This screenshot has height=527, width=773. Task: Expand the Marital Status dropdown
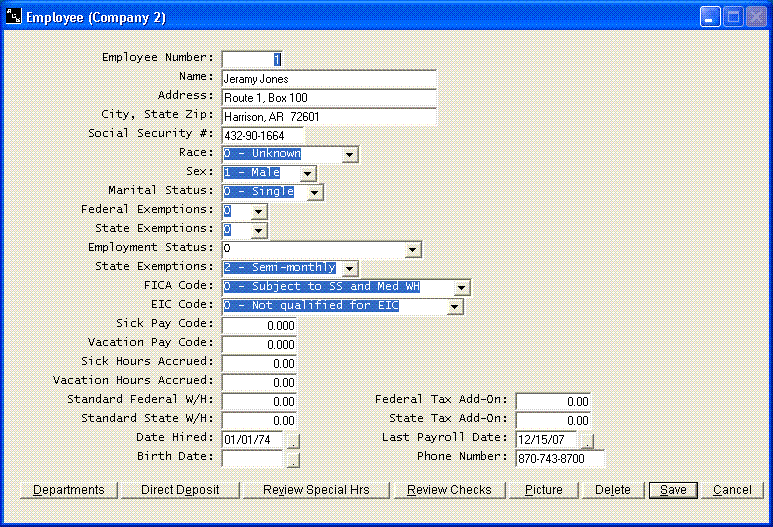[314, 192]
